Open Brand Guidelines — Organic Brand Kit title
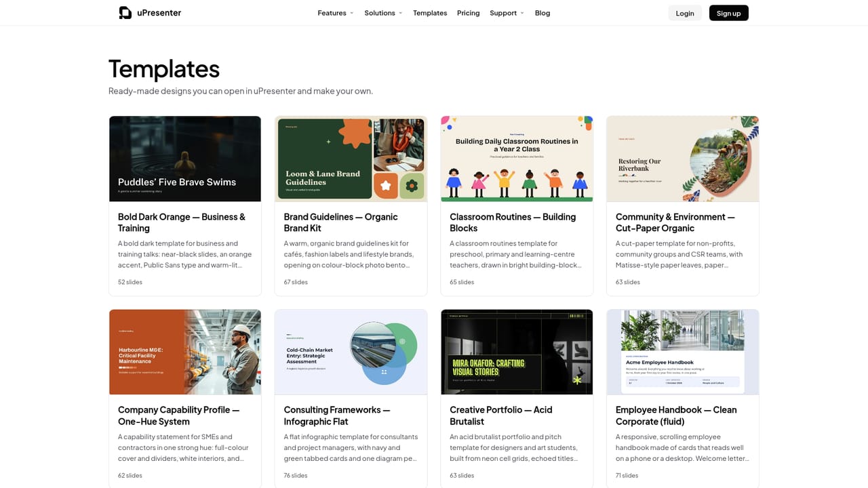 click(340, 222)
